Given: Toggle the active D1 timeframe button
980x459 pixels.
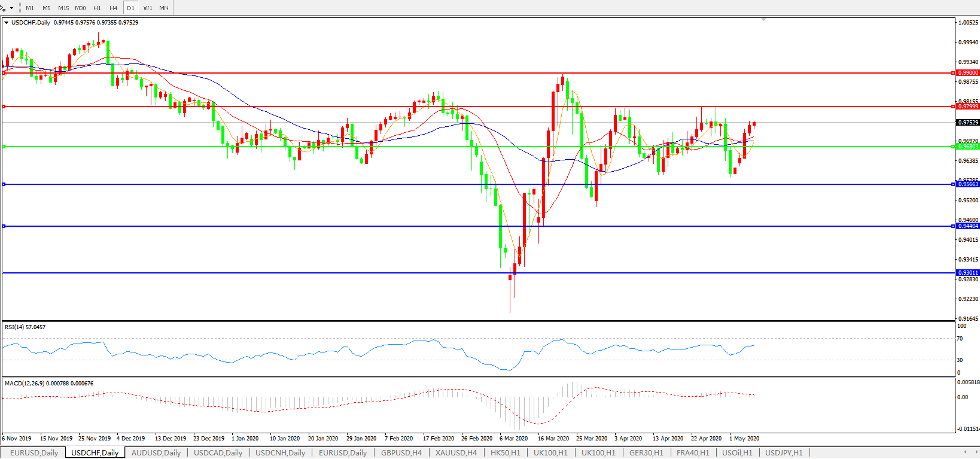Looking at the screenshot, I should point(130,8).
